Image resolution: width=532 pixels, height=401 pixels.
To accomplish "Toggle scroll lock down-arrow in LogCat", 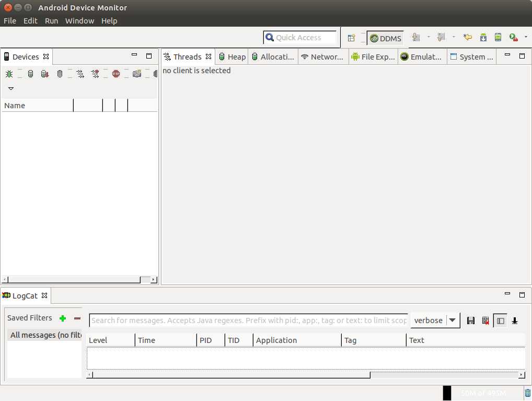I will click(x=515, y=320).
